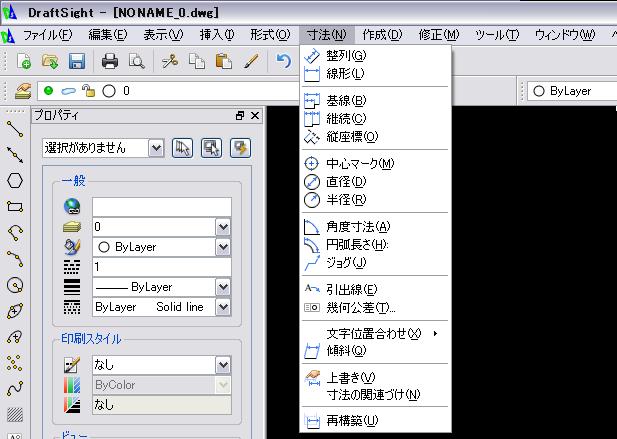Image resolution: width=617 pixels, height=439 pixels.
Task: Open the ウィンドウ(W) menu
Action: (565, 35)
